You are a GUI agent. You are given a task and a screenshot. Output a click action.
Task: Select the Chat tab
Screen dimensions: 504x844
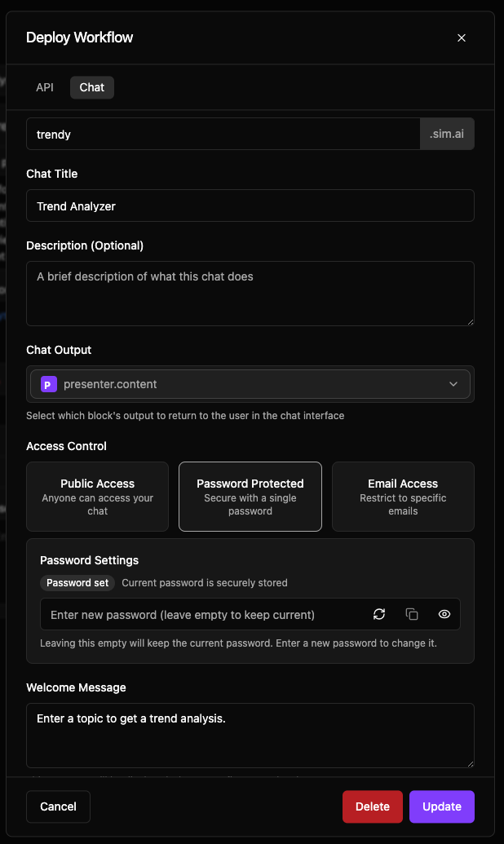point(92,87)
